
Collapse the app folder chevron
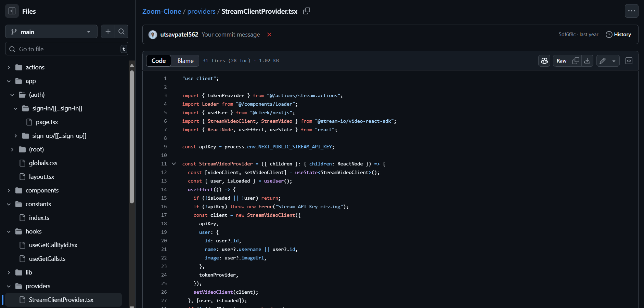tap(9, 81)
